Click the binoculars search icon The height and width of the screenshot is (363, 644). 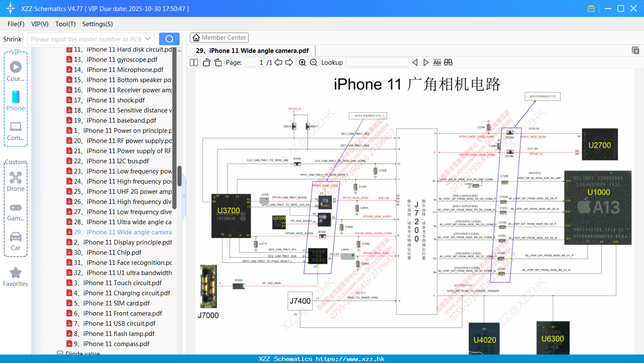pyautogui.click(x=448, y=63)
